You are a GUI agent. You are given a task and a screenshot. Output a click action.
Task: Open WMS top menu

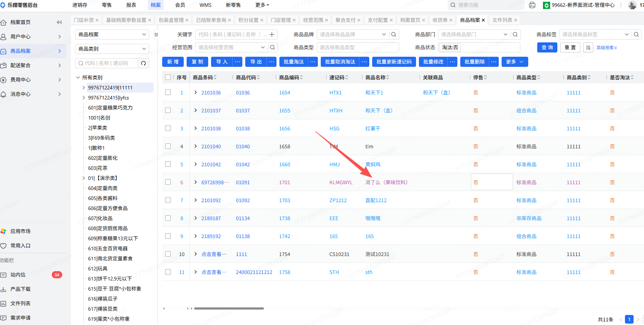pos(205,5)
